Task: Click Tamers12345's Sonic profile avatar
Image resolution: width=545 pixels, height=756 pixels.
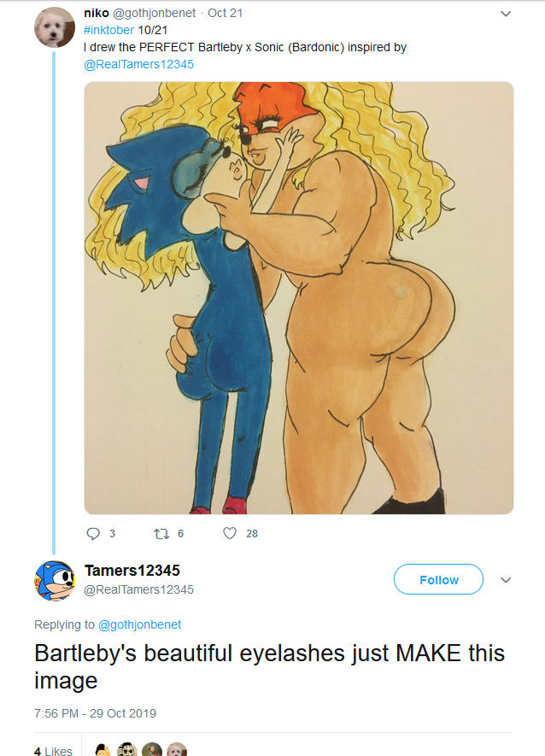Action: pyautogui.click(x=54, y=580)
